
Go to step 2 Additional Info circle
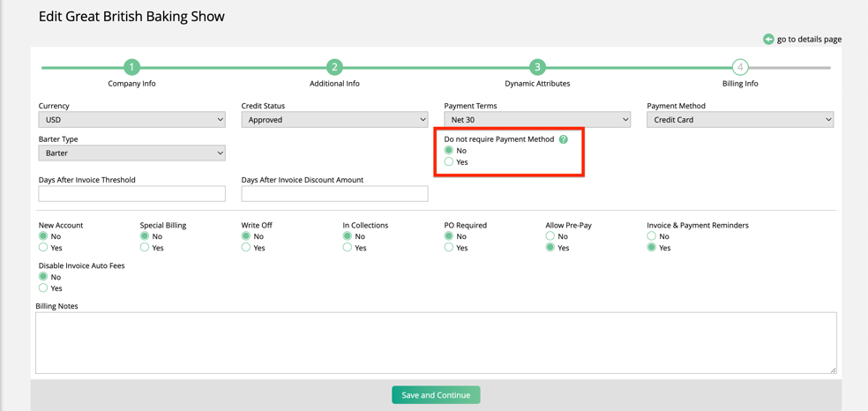coord(334,68)
